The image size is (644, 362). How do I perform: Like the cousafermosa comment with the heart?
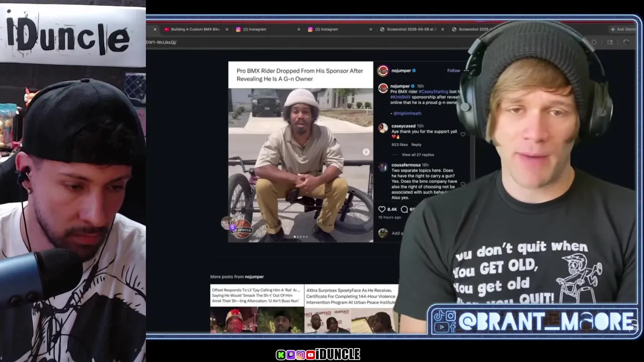click(x=463, y=184)
